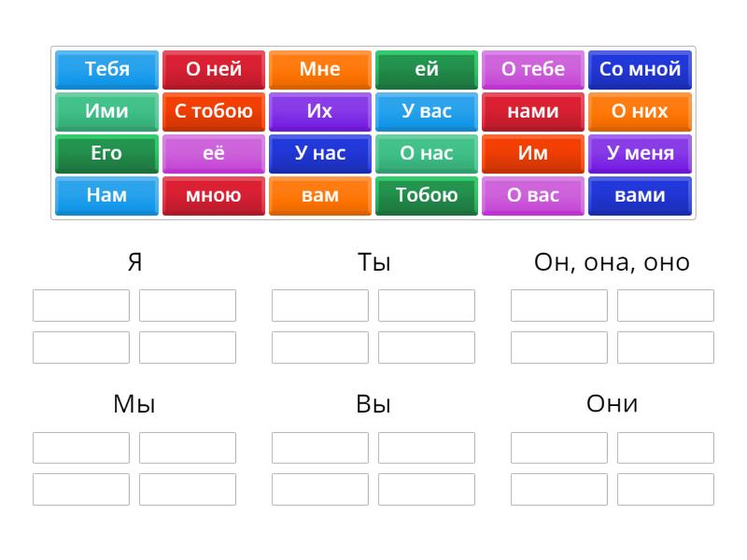Click the "Со мной" word tile
The height and width of the screenshot is (560, 747).
(640, 69)
